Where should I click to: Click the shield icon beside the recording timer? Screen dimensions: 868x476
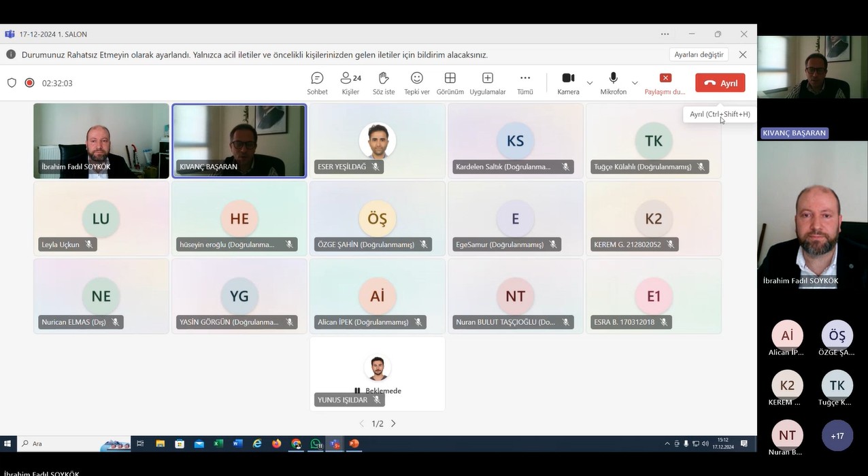(x=12, y=83)
